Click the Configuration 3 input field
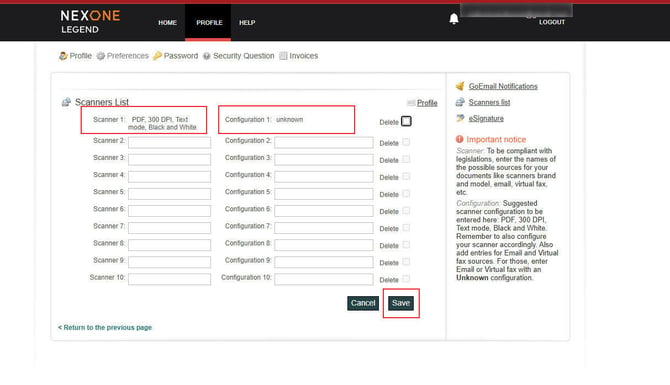This screenshot has width=670, height=385. pyautogui.click(x=323, y=159)
